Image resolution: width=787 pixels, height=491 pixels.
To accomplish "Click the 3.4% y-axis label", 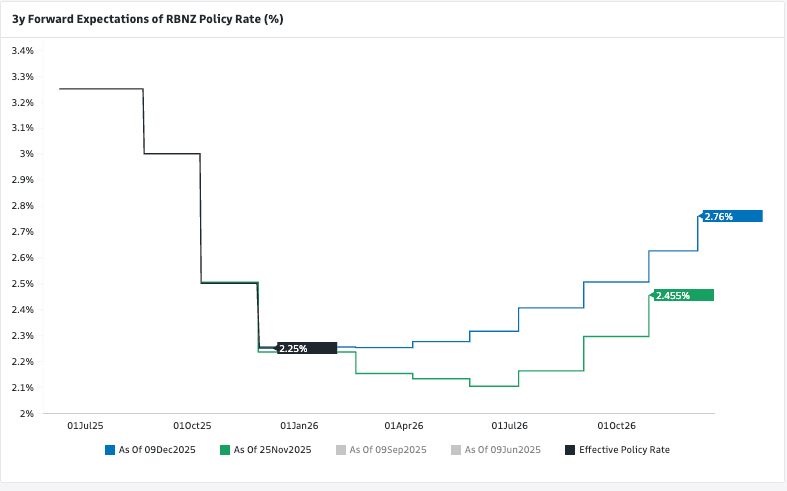I will (x=23, y=50).
